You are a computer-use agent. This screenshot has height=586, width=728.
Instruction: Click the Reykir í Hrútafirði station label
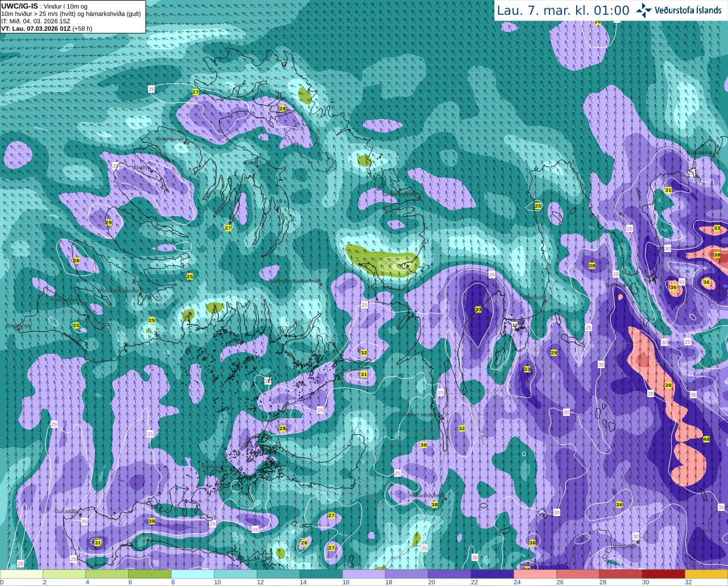422,415
